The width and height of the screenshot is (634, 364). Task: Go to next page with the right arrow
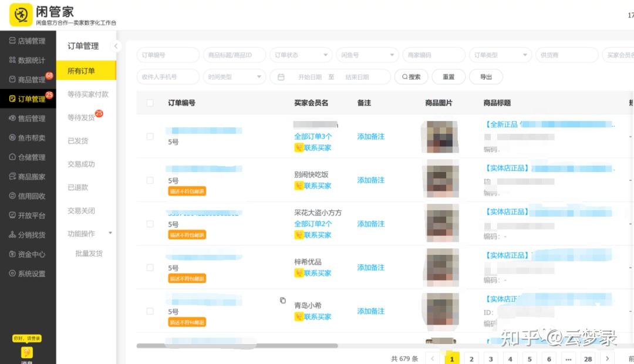pos(608,359)
